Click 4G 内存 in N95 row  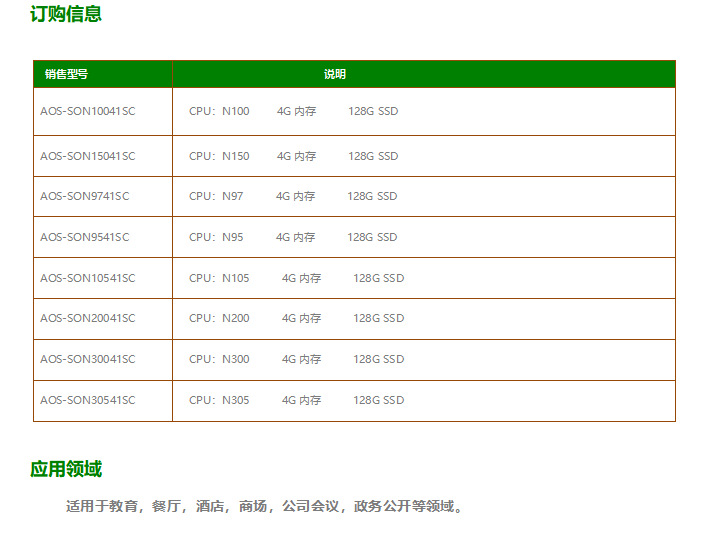point(296,237)
